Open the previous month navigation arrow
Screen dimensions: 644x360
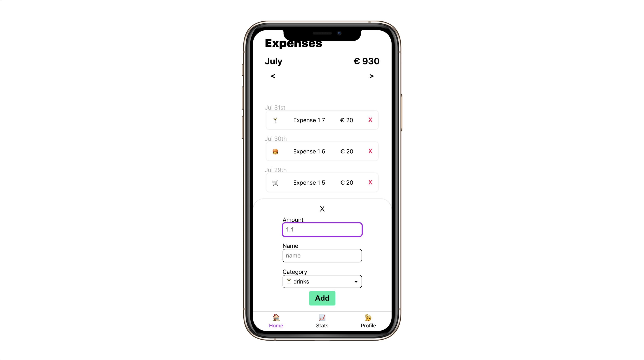point(273,76)
